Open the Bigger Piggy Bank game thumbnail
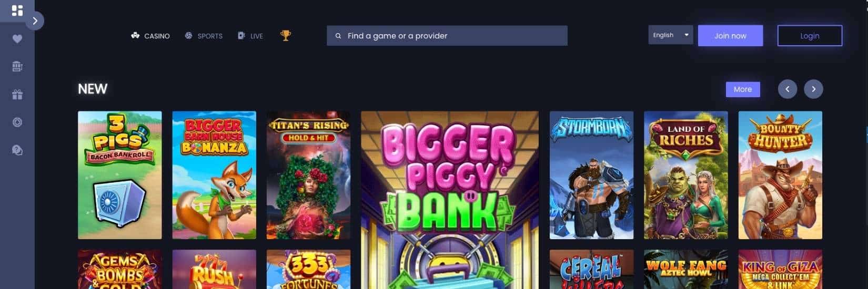 point(450,200)
